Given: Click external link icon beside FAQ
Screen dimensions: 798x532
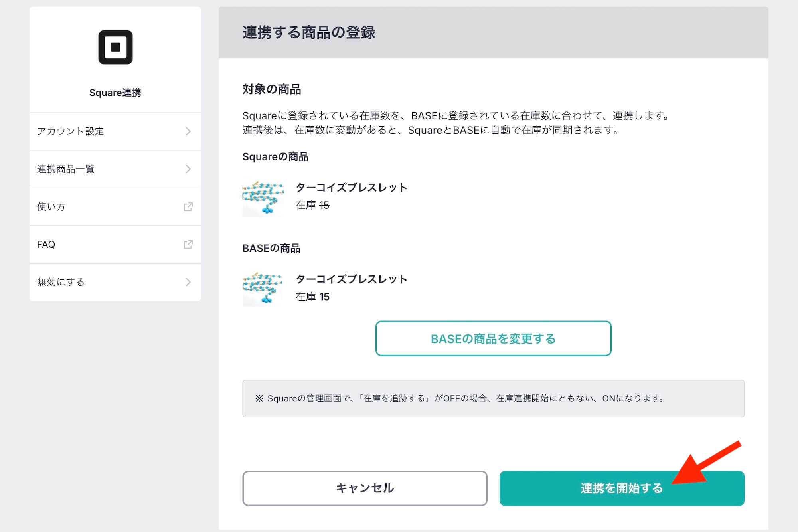Looking at the screenshot, I should pyautogui.click(x=188, y=244).
